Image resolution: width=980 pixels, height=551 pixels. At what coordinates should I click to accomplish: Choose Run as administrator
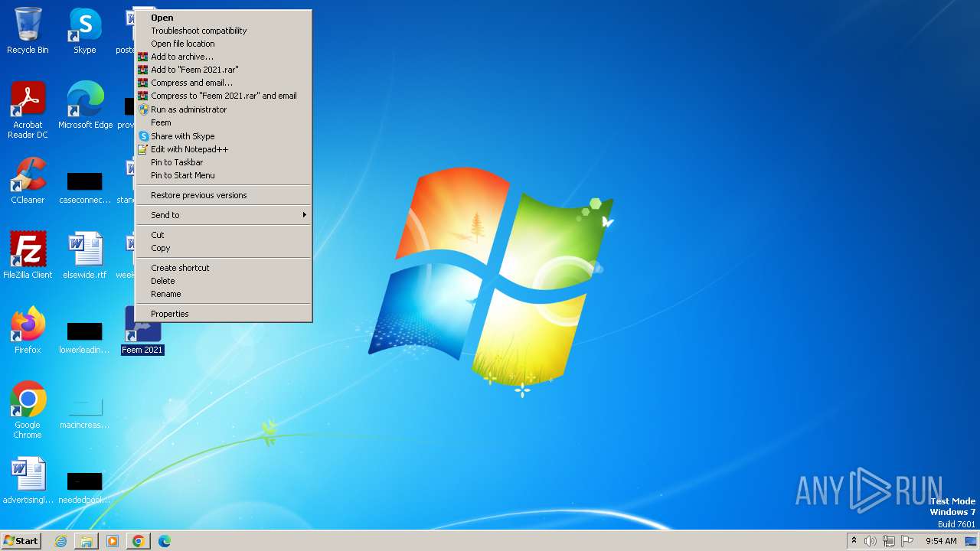click(224, 109)
